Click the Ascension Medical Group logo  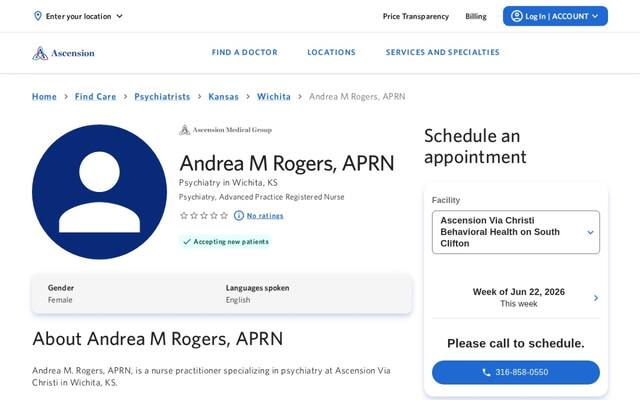point(225,130)
